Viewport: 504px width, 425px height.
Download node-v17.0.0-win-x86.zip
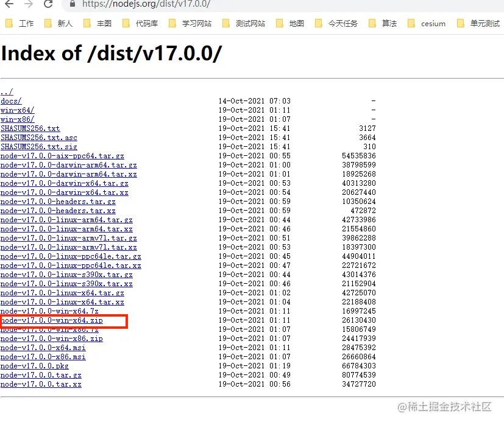pyautogui.click(x=52, y=339)
